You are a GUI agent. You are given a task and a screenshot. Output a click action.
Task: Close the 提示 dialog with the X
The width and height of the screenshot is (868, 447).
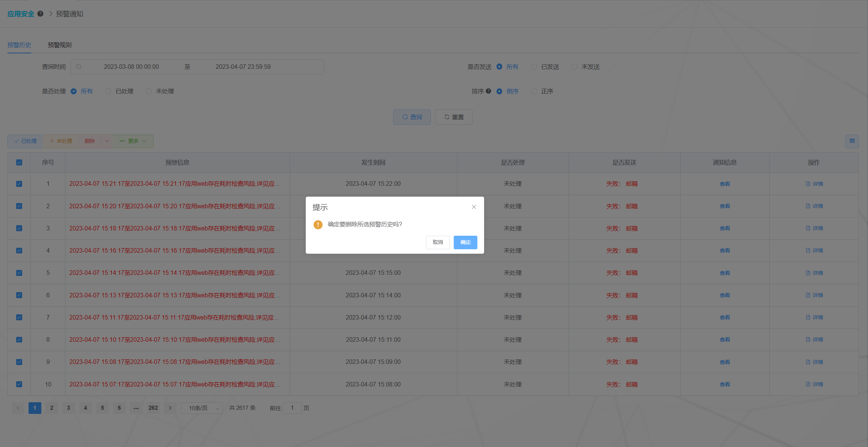(x=474, y=207)
